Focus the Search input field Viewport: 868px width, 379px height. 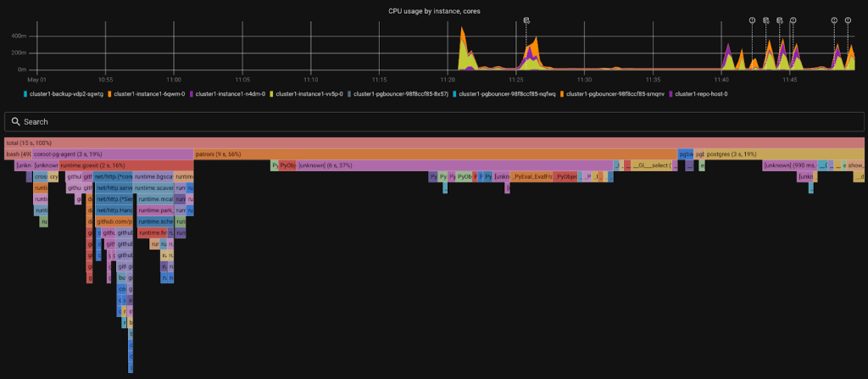tap(424, 122)
